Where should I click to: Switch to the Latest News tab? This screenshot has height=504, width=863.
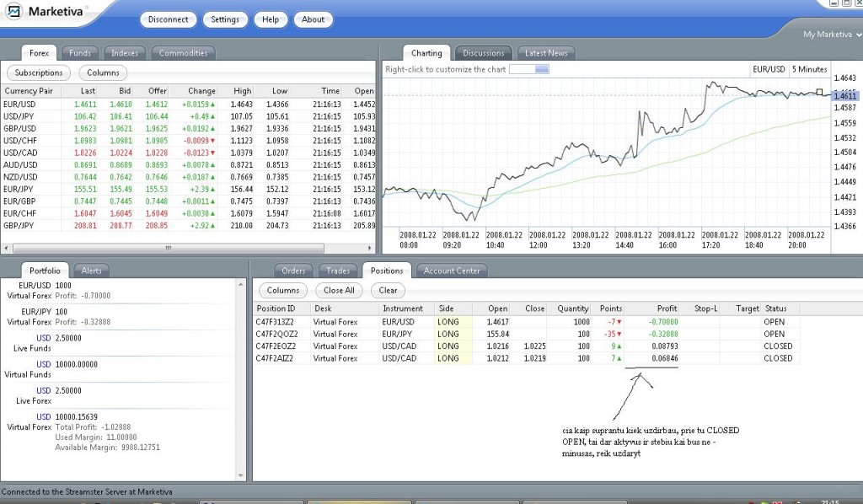pyautogui.click(x=546, y=52)
